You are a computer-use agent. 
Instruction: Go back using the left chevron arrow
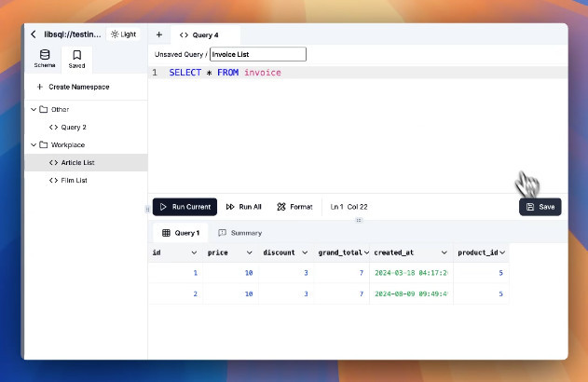pyautogui.click(x=34, y=34)
